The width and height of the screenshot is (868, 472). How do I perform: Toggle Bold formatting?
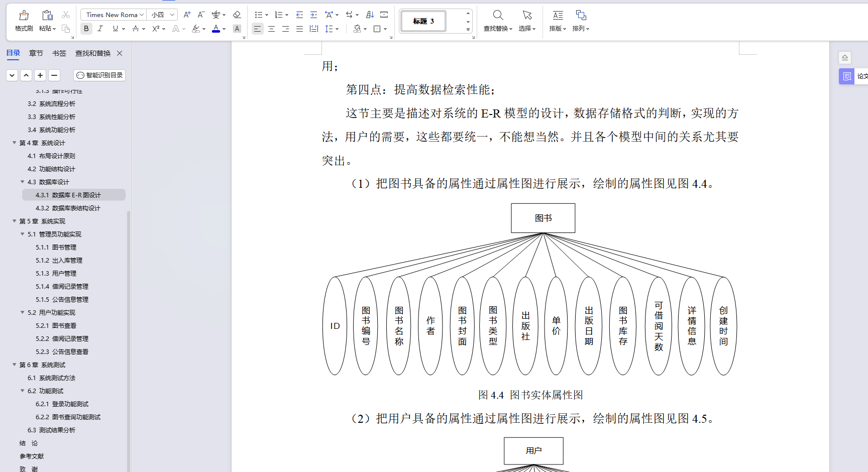86,29
